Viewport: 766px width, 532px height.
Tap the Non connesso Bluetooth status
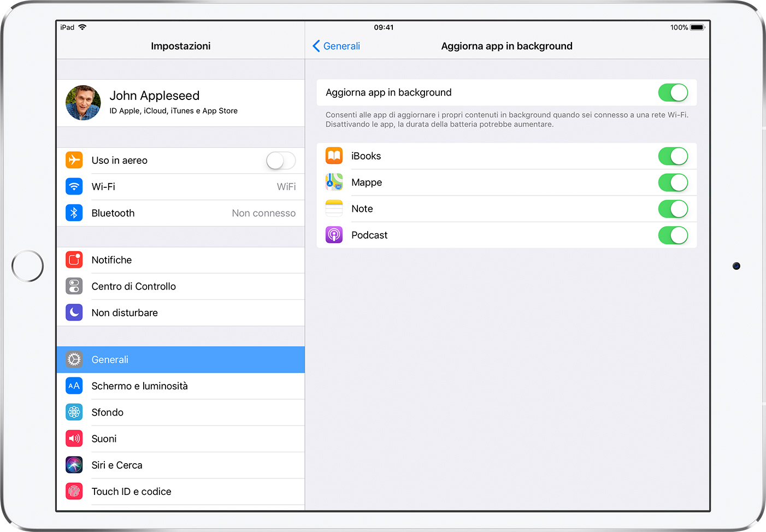click(264, 213)
